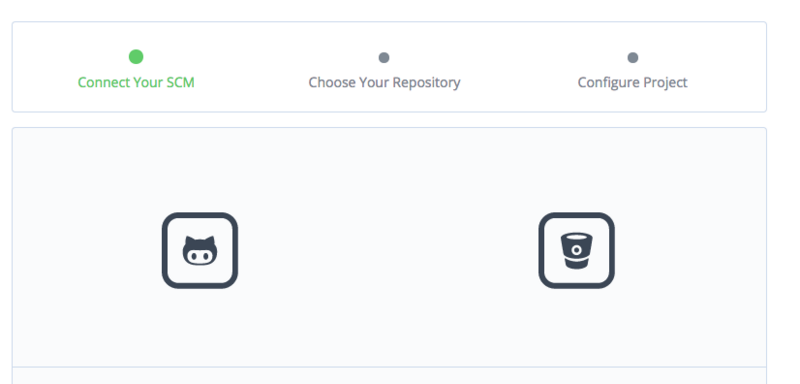Click the cat face inside GitHub button

[200, 250]
